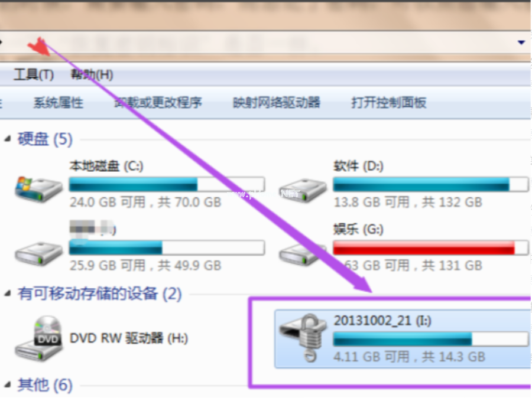Select the locked 20131002_21 (I:) drive icon
This screenshot has height=398, width=532.
pyautogui.click(x=303, y=337)
